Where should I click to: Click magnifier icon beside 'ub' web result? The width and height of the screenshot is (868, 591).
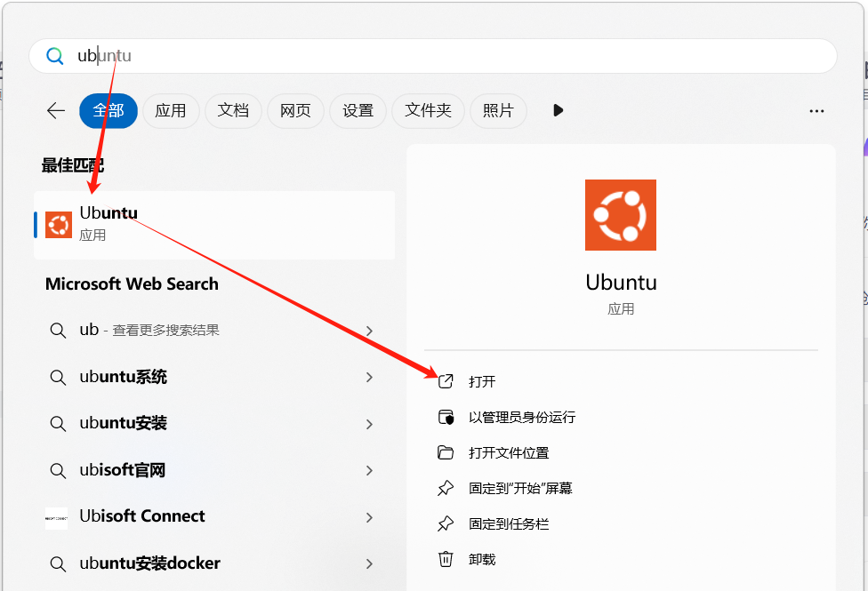coord(58,331)
